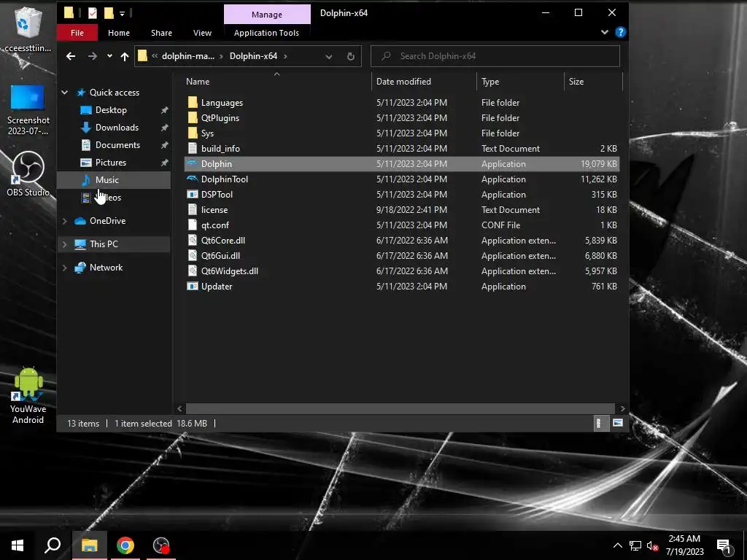Go up one folder level arrow
The height and width of the screenshot is (560, 747).
(x=125, y=56)
